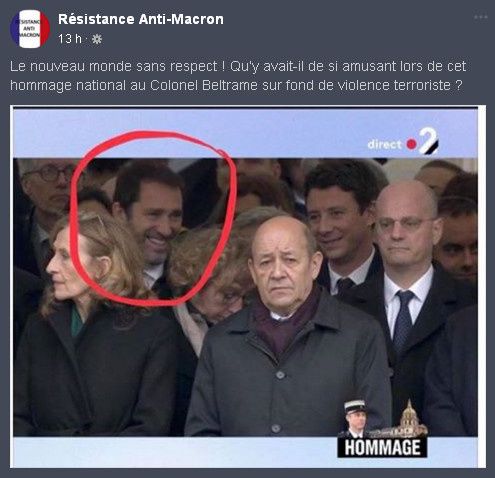The height and width of the screenshot is (478, 495).
Task: Click the HOMMAGE banner label
Action: pos(382,447)
